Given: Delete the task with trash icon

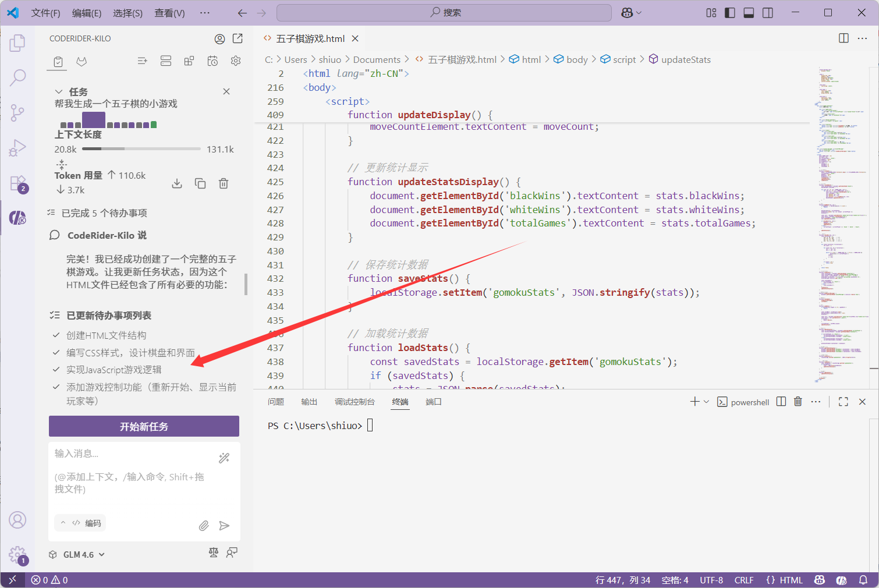Looking at the screenshot, I should tap(224, 183).
